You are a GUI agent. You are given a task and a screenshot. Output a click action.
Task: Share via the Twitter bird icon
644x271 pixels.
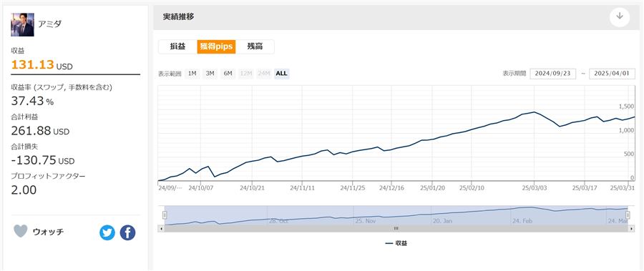point(107,233)
